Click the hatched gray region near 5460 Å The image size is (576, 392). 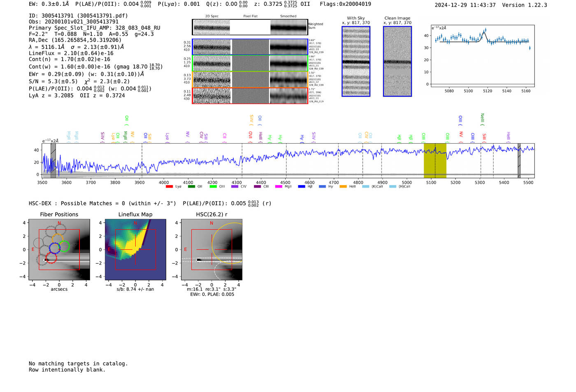519,160
